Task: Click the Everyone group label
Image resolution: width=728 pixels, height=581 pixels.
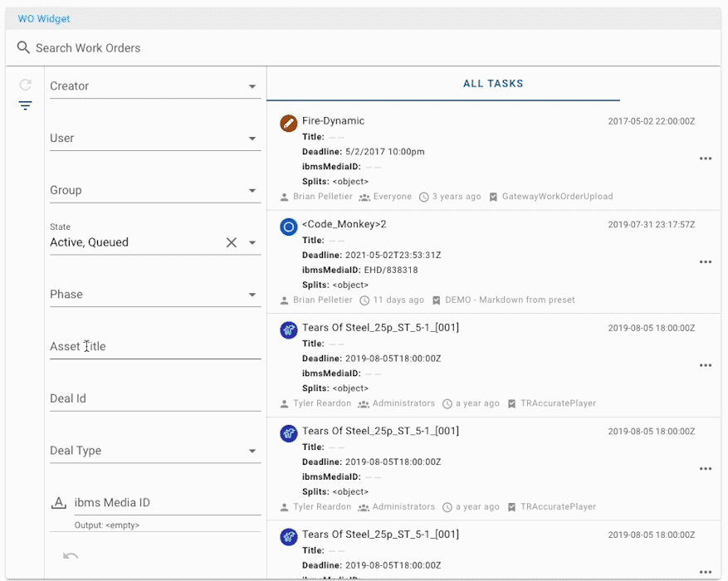Action: [393, 197]
